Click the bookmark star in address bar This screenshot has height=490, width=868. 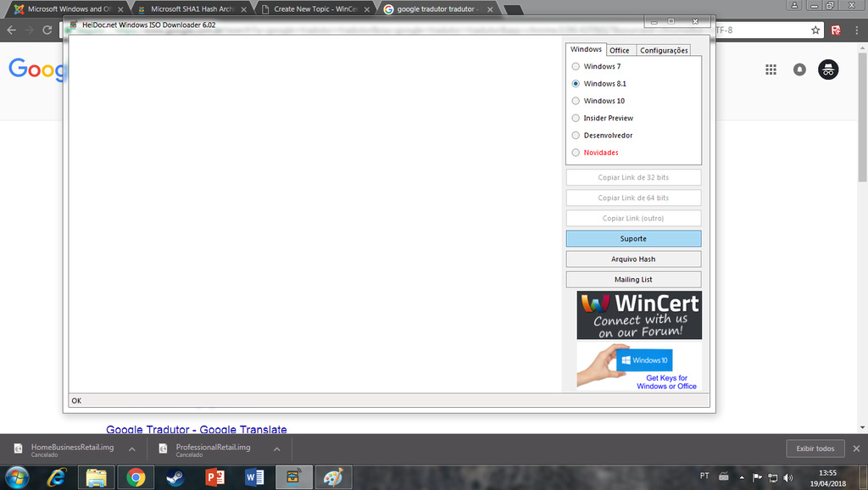(x=815, y=30)
